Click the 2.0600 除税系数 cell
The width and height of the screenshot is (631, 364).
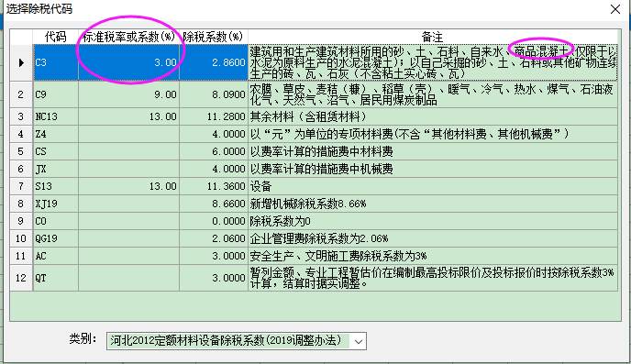coord(214,238)
